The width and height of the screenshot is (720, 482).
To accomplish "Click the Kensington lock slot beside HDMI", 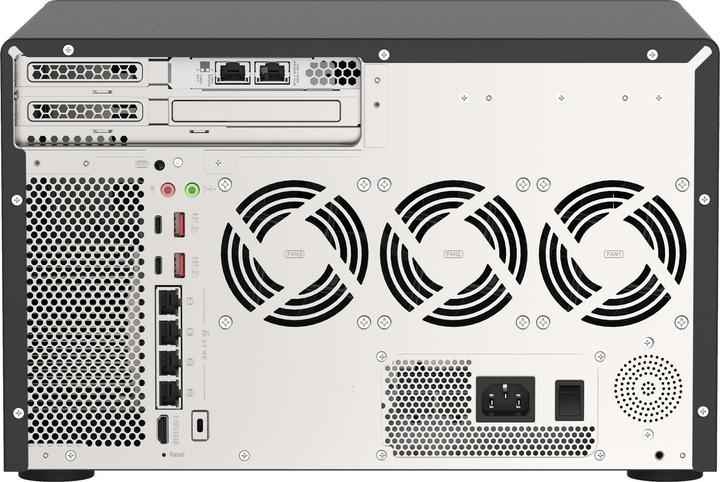I will [x=200, y=424].
